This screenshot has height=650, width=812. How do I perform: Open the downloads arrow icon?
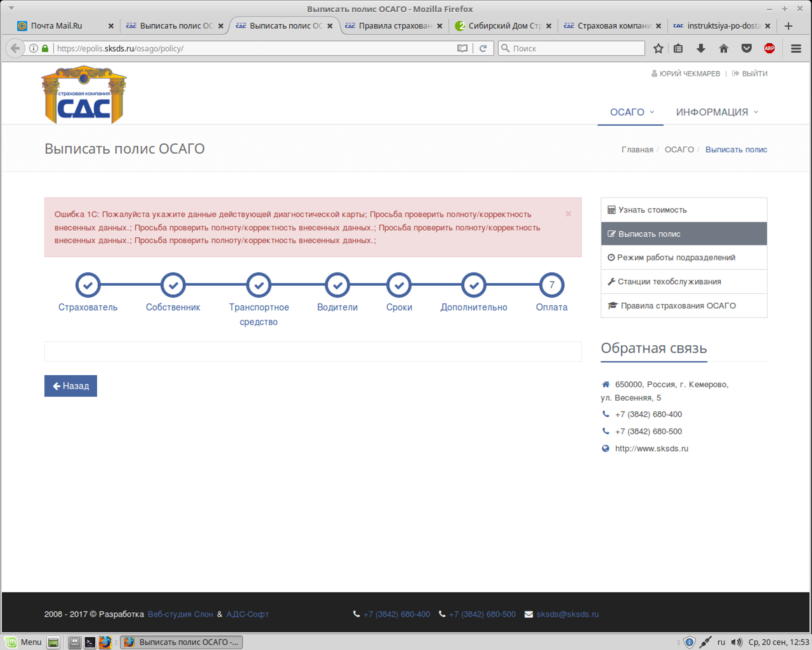pyautogui.click(x=701, y=49)
